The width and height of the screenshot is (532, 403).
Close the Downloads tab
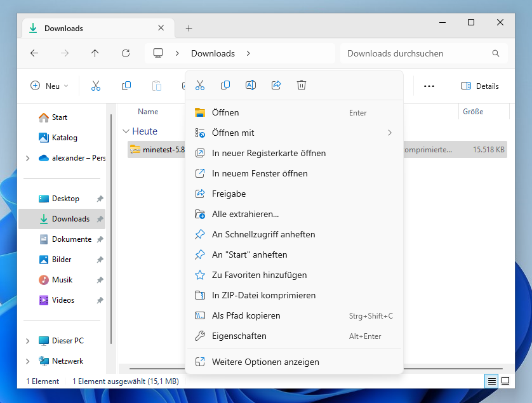click(x=161, y=28)
